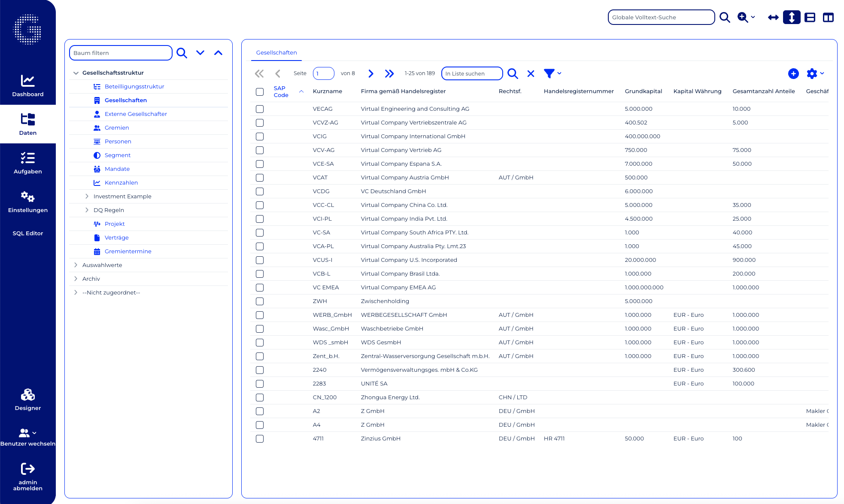The height and width of the screenshot is (504, 844).
Task: Click the magnifier icon next to Baum filtern
Action: point(182,52)
